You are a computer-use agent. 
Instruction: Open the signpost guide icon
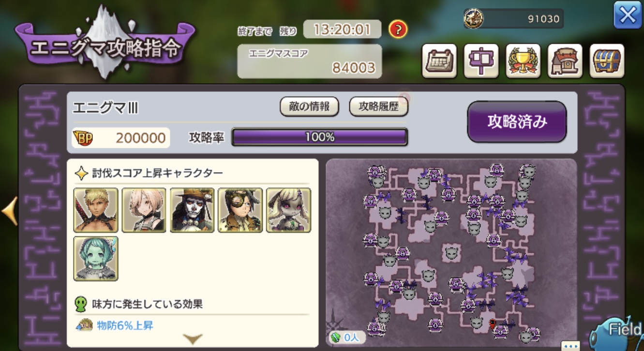(x=481, y=61)
